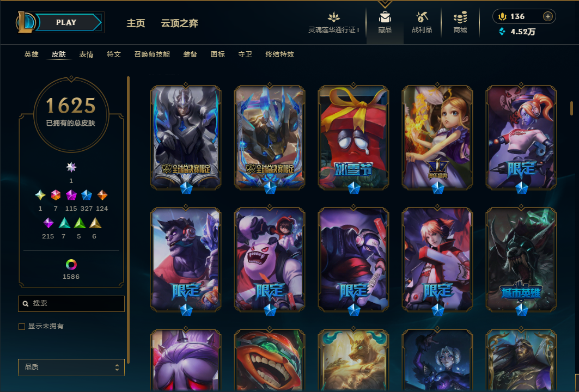Click the League logo emblem

[26, 22]
